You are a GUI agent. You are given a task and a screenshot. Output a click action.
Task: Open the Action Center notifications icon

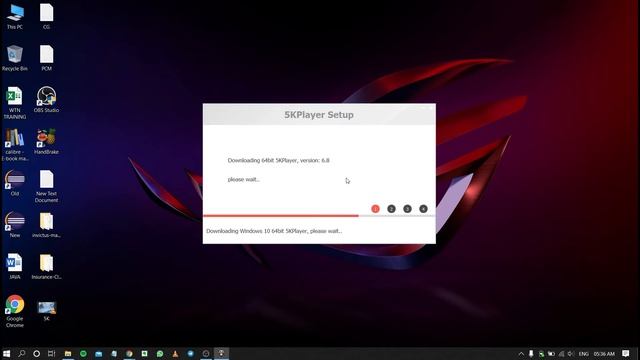[x=626, y=353]
